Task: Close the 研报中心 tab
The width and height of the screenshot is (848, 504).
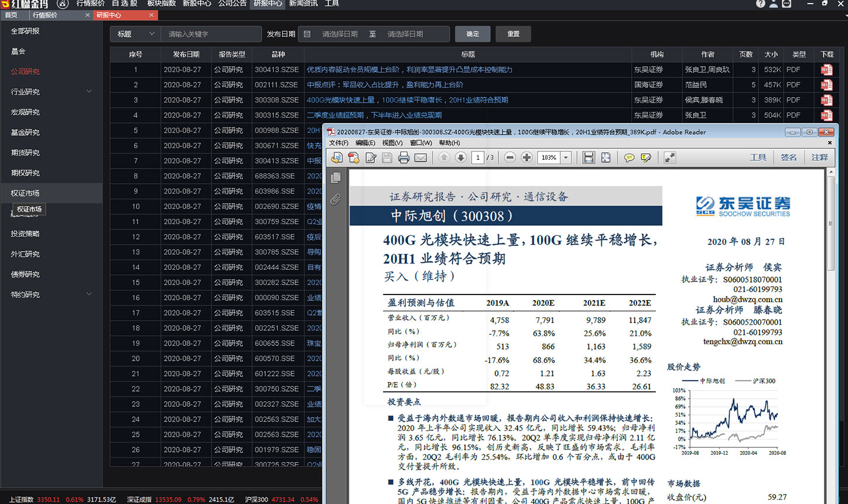Action: tap(151, 15)
